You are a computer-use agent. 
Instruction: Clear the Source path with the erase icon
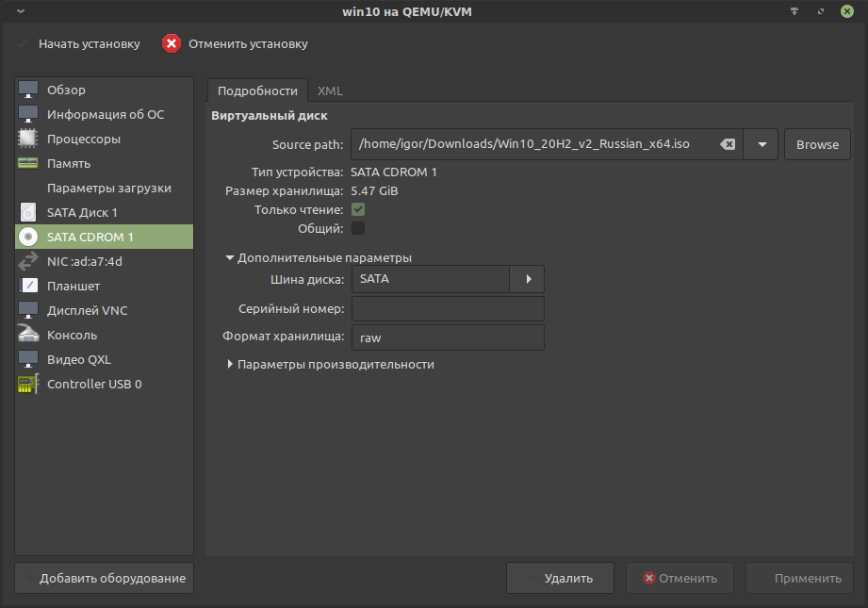727,144
